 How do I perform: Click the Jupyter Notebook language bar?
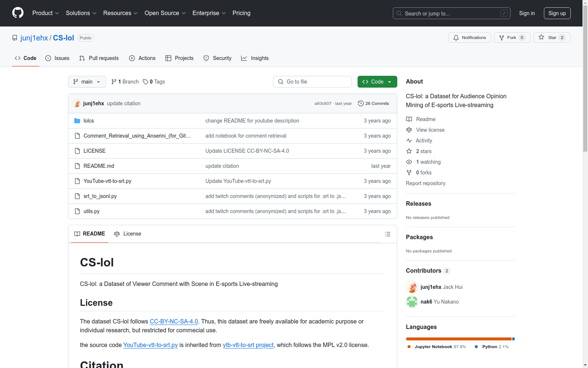pyautogui.click(x=459, y=339)
